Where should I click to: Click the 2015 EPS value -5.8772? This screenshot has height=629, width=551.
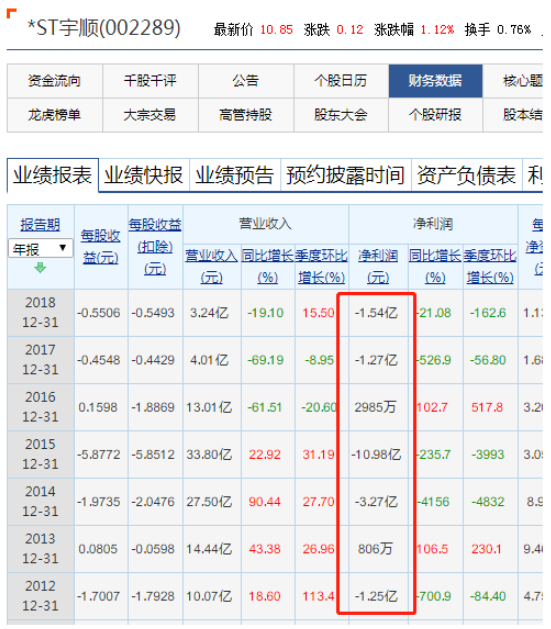pos(99,455)
